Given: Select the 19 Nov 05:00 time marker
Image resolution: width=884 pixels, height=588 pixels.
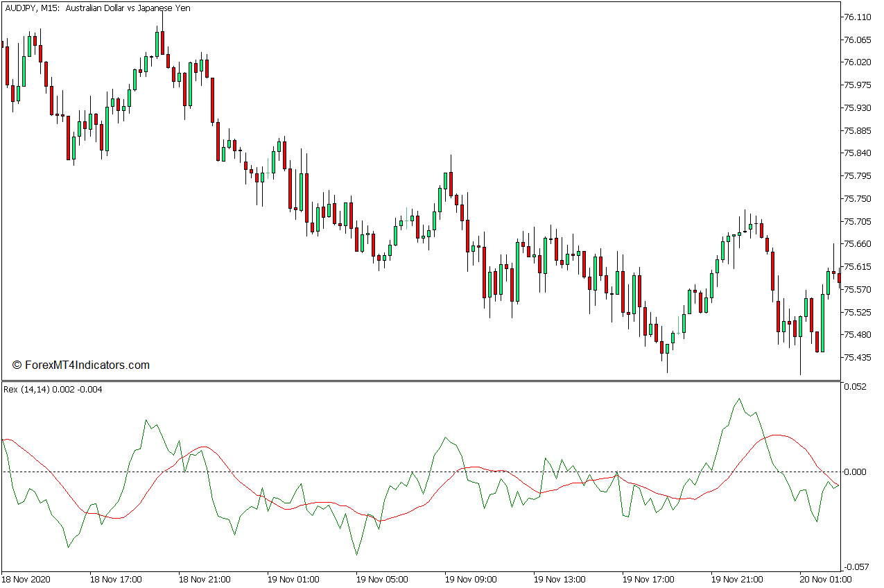Looking at the screenshot, I should click(x=382, y=579).
